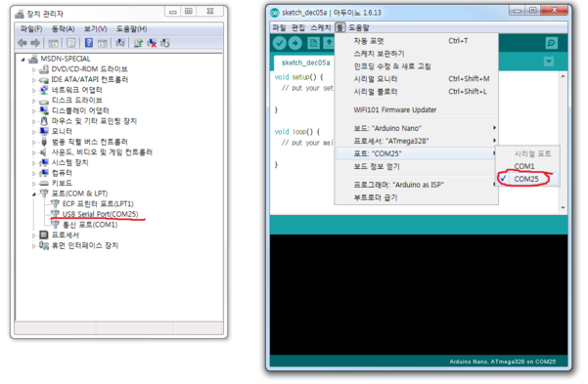588x384 pixels.
Task: Choose 부트로더 굽기 menu entry
Action: [416, 197]
